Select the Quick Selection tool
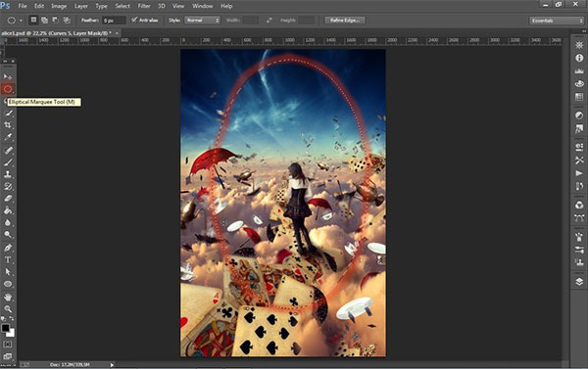The height and width of the screenshot is (369, 588). (x=8, y=113)
